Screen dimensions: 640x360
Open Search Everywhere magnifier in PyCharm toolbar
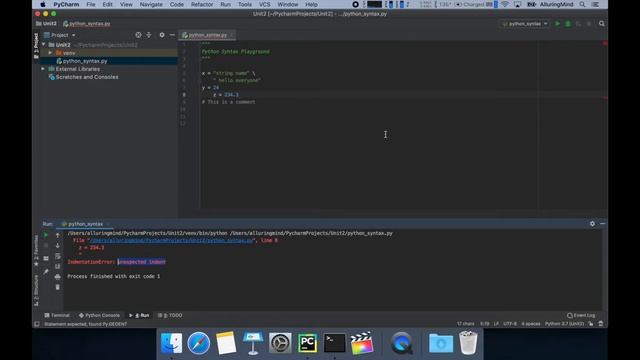[602, 24]
